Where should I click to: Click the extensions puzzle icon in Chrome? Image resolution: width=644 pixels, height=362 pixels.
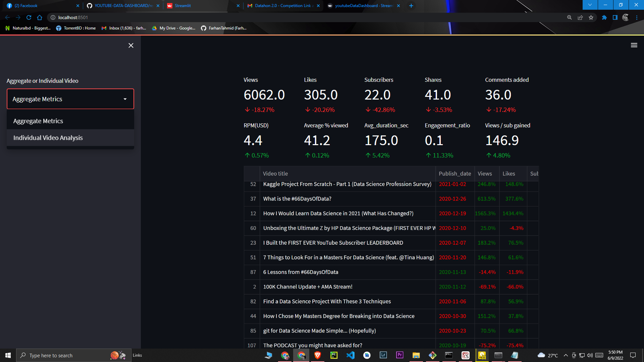604,17
